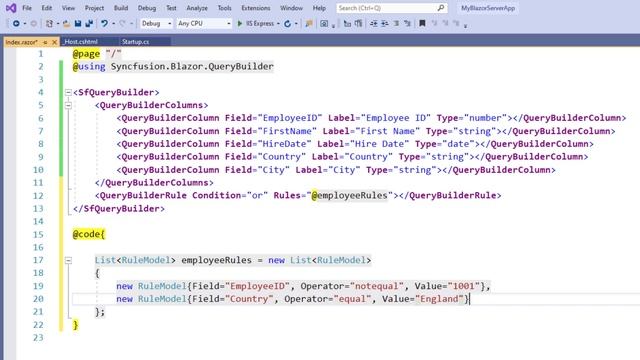Open the browser refresh dropdown arrow

(296, 24)
